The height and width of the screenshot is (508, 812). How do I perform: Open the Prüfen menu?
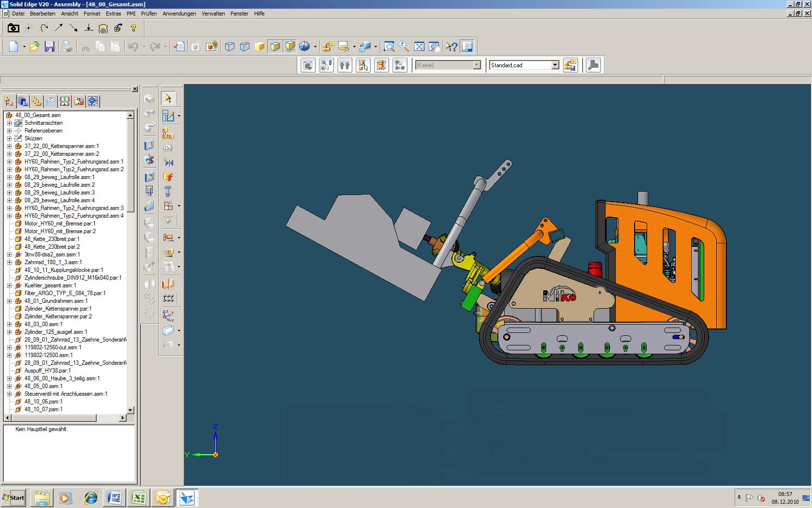pos(149,14)
